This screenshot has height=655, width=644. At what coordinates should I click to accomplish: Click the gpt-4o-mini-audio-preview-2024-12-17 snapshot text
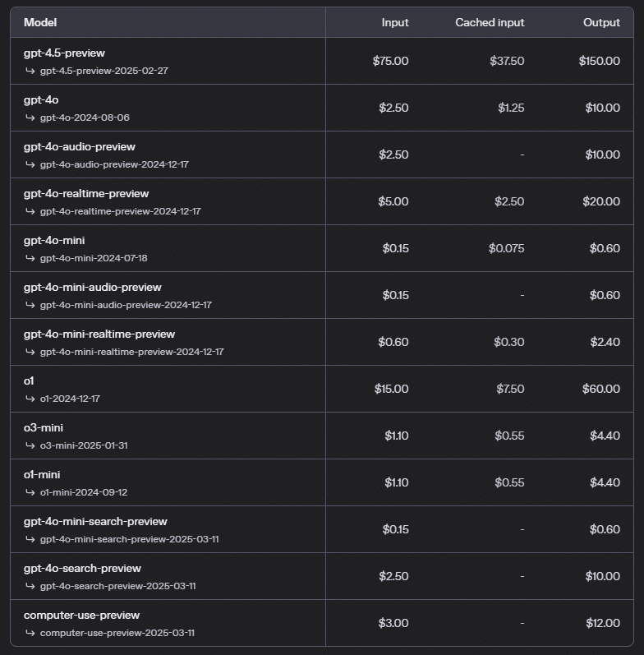(126, 305)
